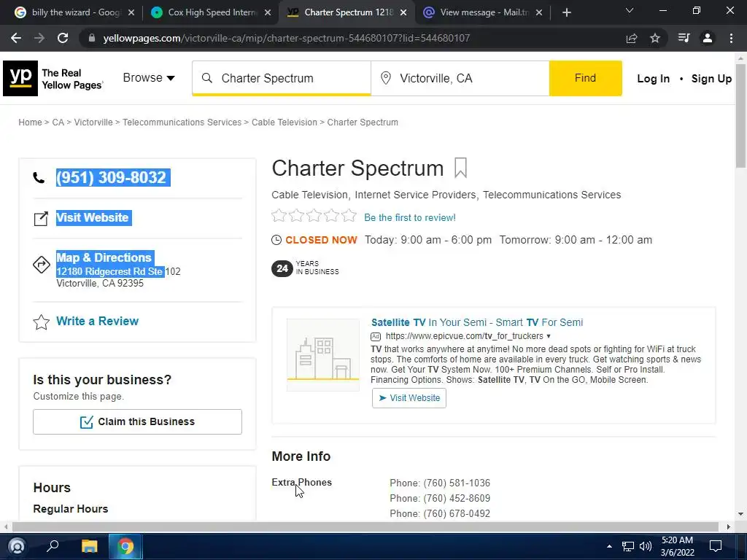Go to Victorville breadcrumb
747x560 pixels.
(x=93, y=122)
